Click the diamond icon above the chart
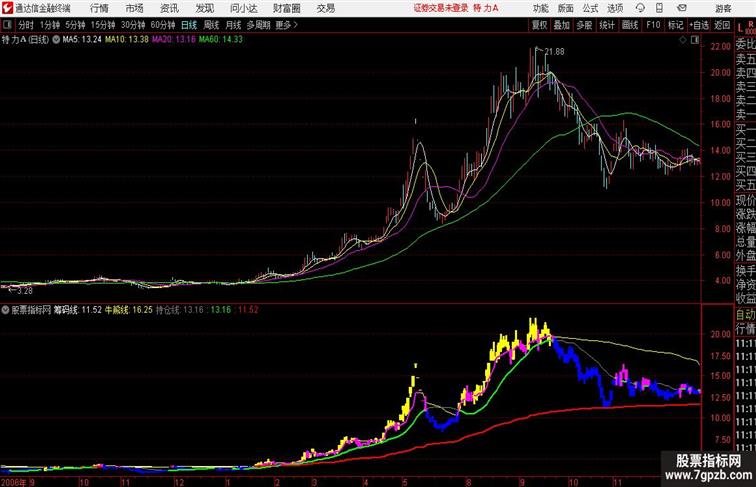This screenshot has height=487, width=756. point(683,40)
